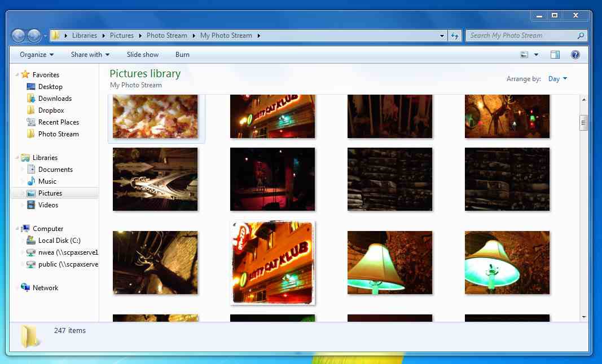Click the Music note icon
Viewport: 602px width, 364px height.
pos(31,181)
